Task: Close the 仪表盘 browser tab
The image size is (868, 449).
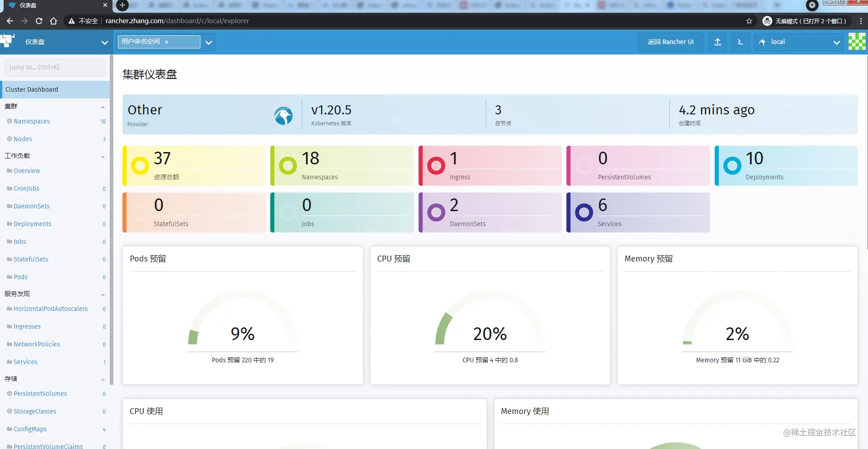Action: [105, 5]
